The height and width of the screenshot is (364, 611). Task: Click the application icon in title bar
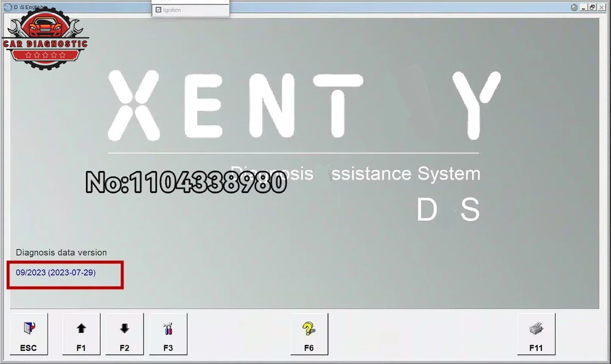click(x=7, y=7)
